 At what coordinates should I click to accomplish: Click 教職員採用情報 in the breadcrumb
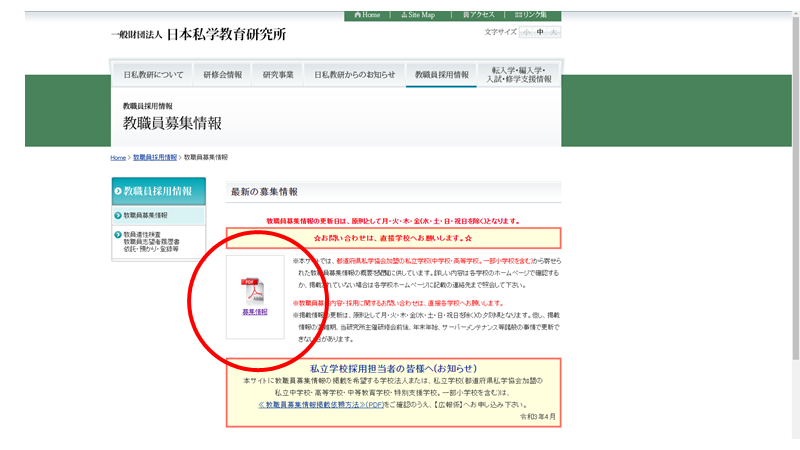(x=155, y=158)
